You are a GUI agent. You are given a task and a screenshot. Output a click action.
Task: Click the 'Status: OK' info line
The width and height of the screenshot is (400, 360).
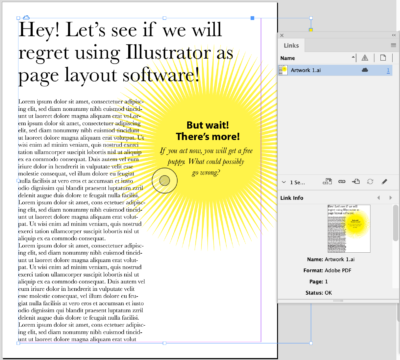(x=318, y=293)
